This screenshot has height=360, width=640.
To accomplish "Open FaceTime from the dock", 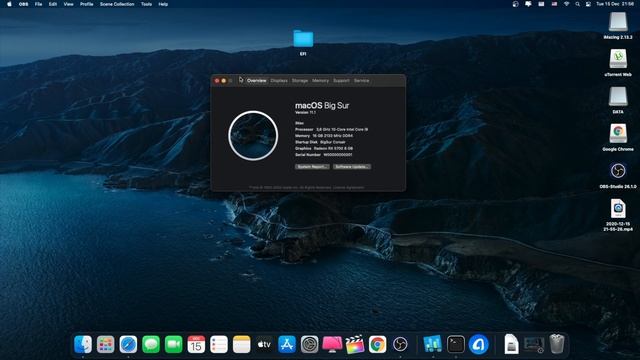I will tap(173, 344).
